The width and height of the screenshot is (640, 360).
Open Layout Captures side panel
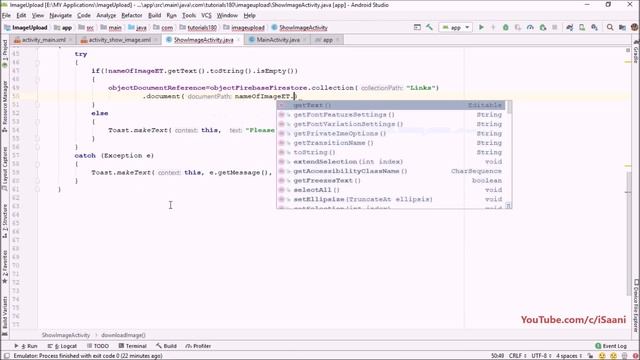[4, 169]
